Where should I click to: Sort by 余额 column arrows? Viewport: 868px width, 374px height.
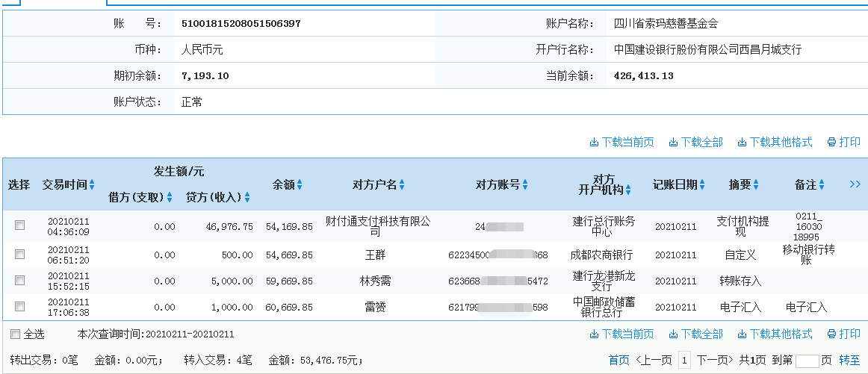click(299, 185)
